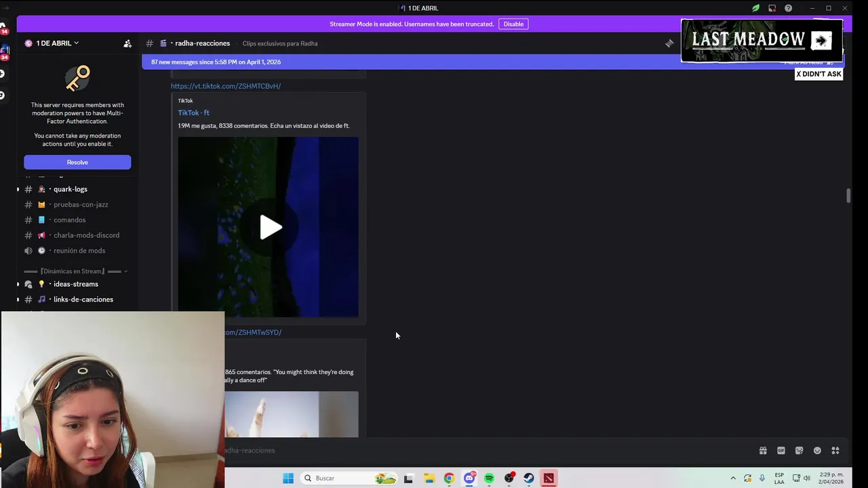Click the threads icon in channel header
Viewport: 868px width, 488px height.
click(669, 43)
